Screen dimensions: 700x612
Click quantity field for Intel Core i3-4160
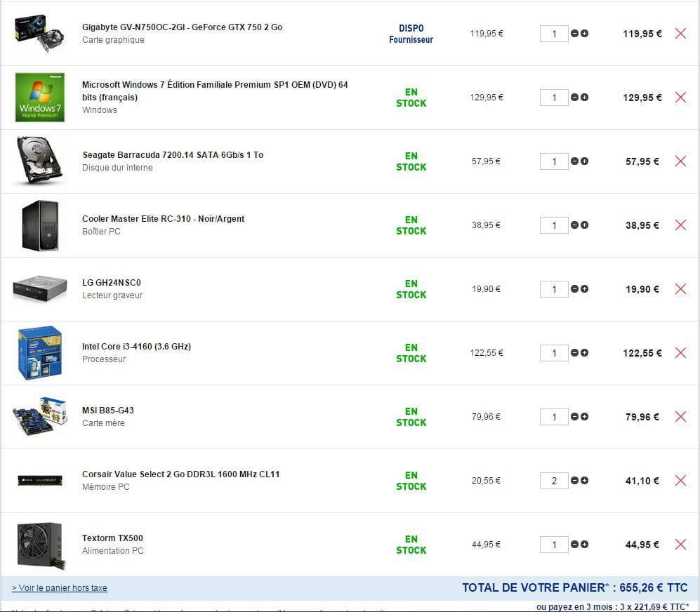pyautogui.click(x=554, y=352)
